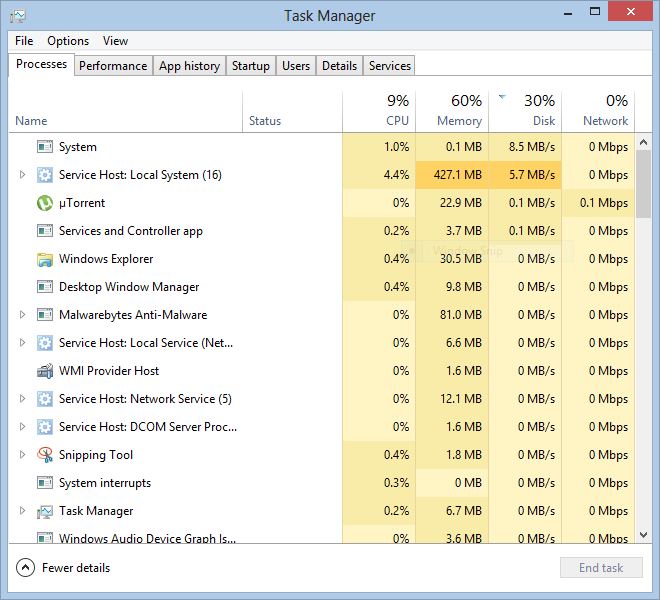Click the Malwarebytes Anti-Malware icon

click(44, 315)
